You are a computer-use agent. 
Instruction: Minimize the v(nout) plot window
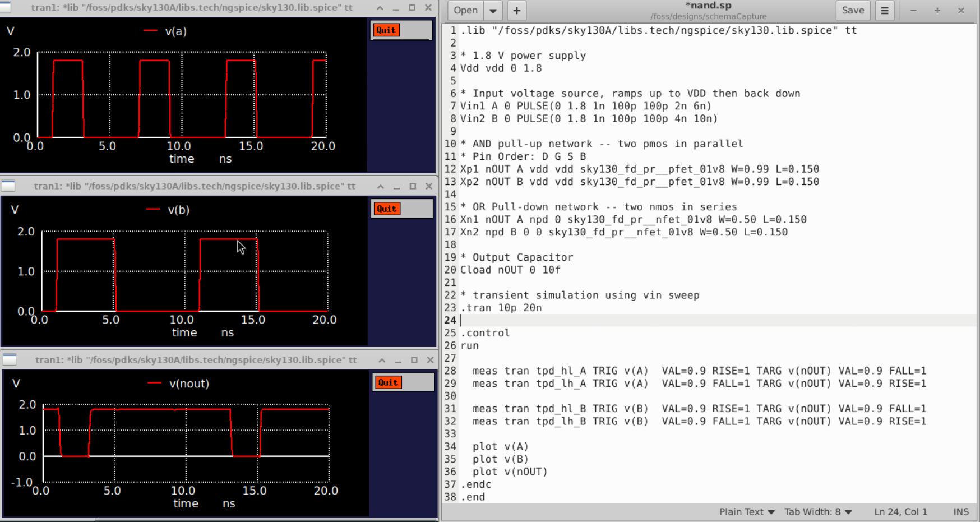pyautogui.click(x=398, y=360)
